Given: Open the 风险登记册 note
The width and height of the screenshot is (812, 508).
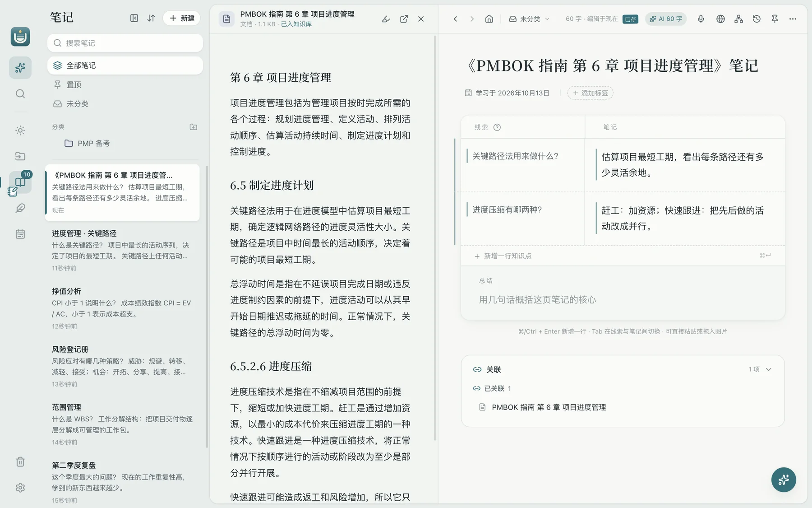Looking at the screenshot, I should [122, 366].
